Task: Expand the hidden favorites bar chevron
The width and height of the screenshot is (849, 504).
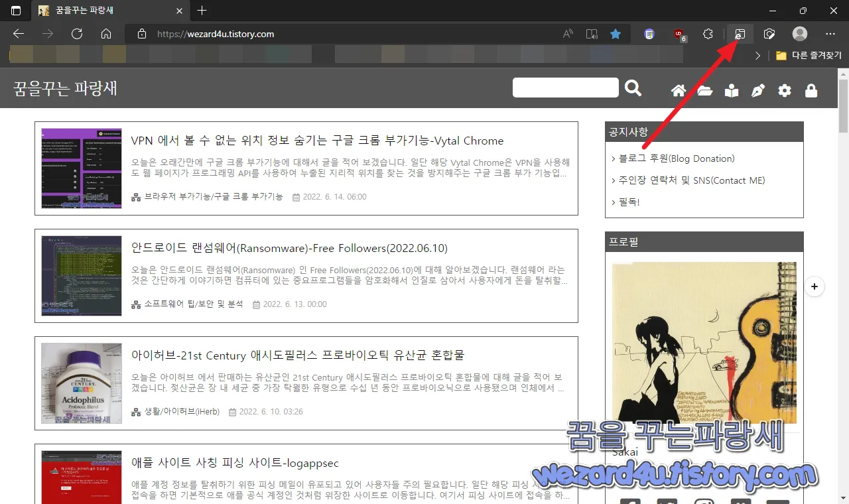Action: point(758,56)
